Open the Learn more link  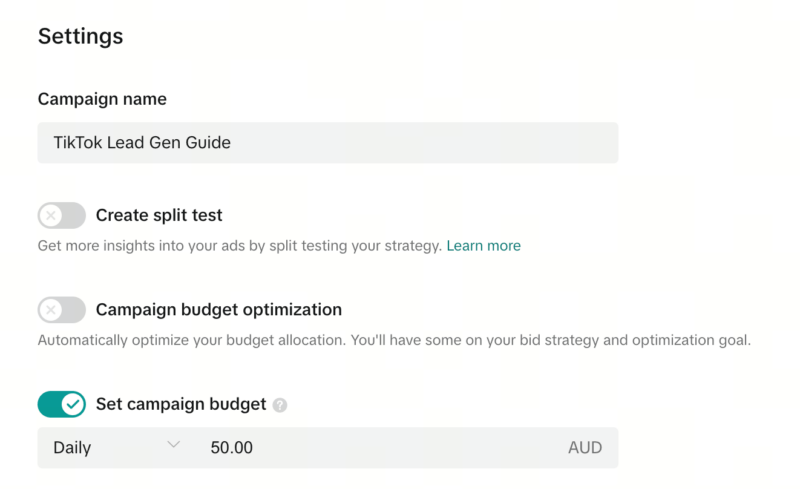[483, 245]
